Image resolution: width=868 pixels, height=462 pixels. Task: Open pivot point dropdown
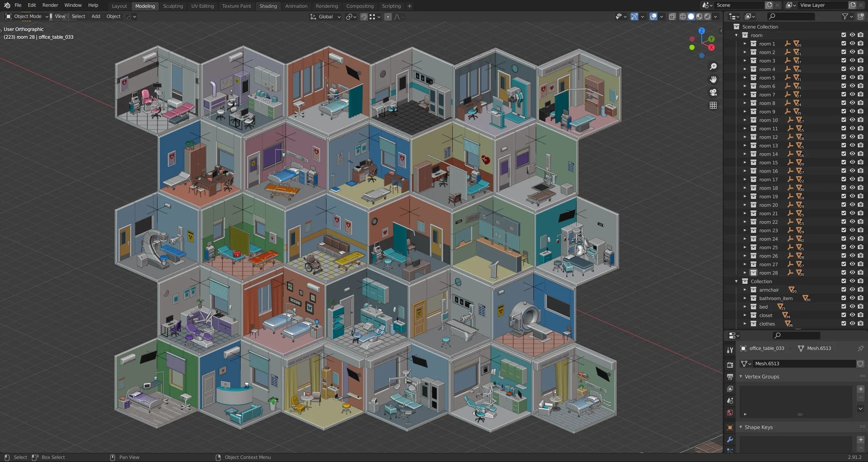tap(351, 17)
